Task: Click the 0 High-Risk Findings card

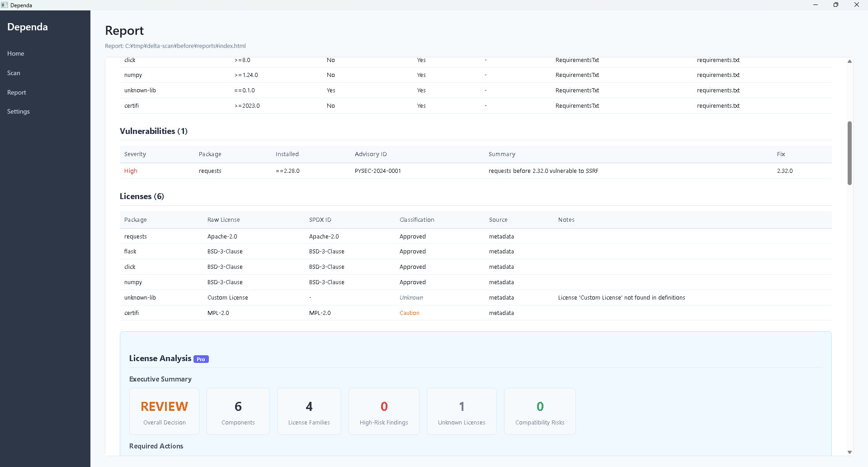Action: coord(383,411)
